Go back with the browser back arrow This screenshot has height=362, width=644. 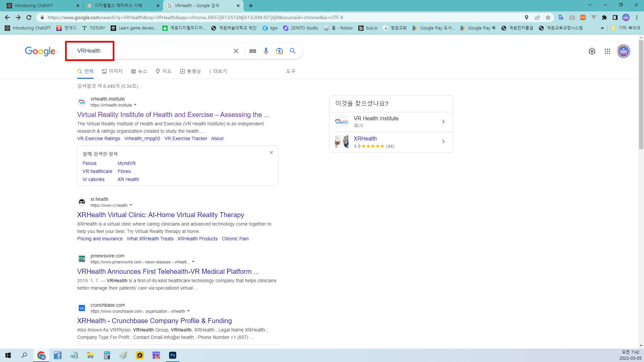click(x=7, y=17)
